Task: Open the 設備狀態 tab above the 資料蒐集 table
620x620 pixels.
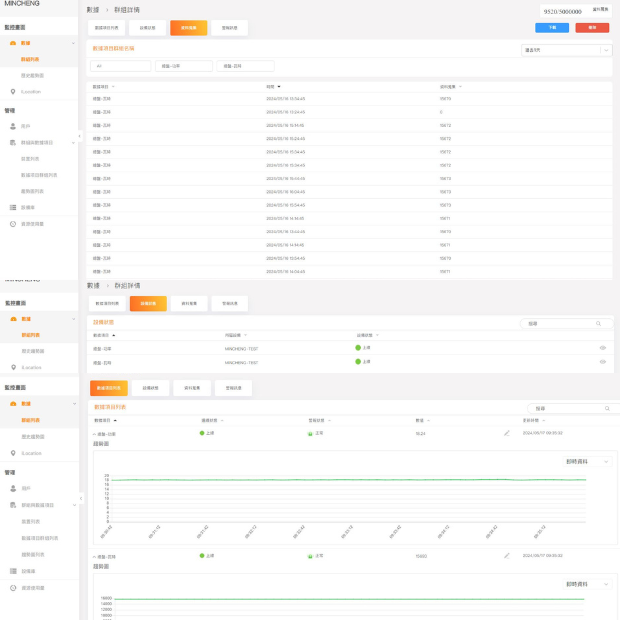Action: coord(147,28)
